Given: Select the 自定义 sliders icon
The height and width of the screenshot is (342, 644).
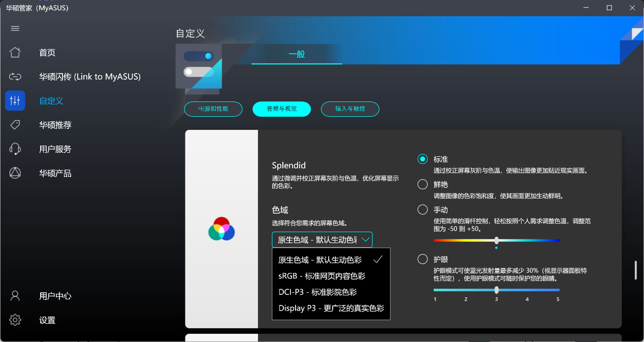Looking at the screenshot, I should click(x=15, y=100).
